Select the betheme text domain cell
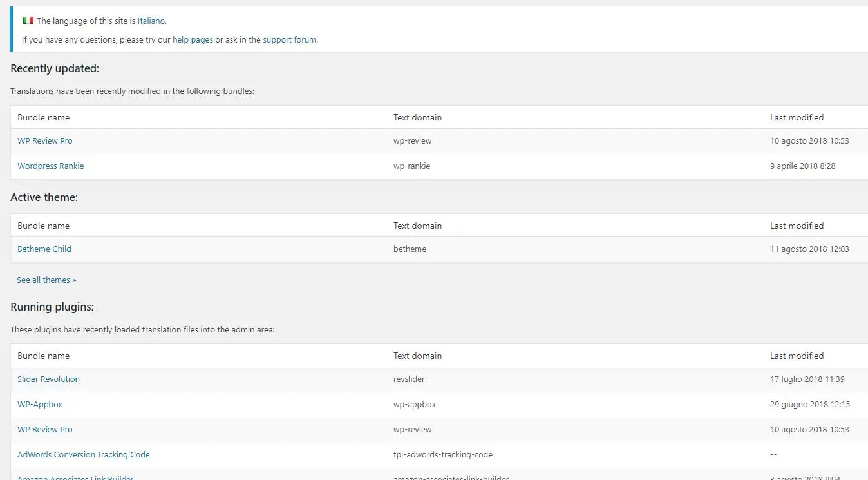The width and height of the screenshot is (868, 480). click(x=410, y=249)
